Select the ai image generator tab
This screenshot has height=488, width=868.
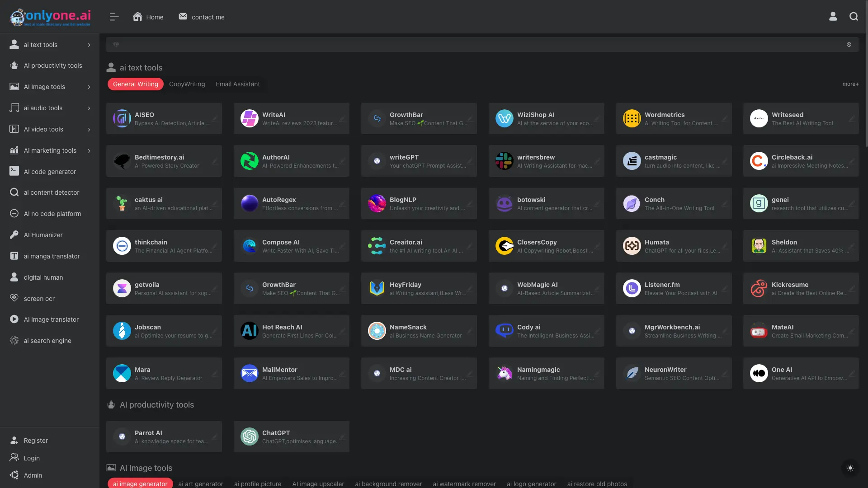click(x=140, y=483)
